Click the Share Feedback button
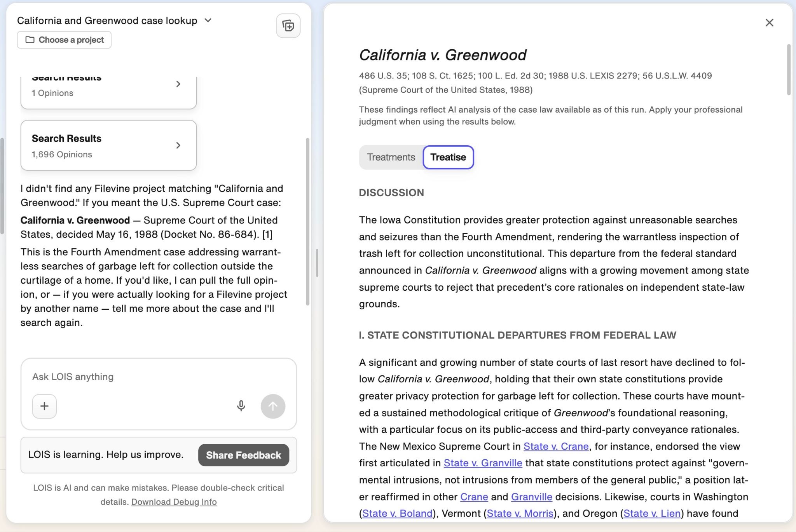 [244, 455]
